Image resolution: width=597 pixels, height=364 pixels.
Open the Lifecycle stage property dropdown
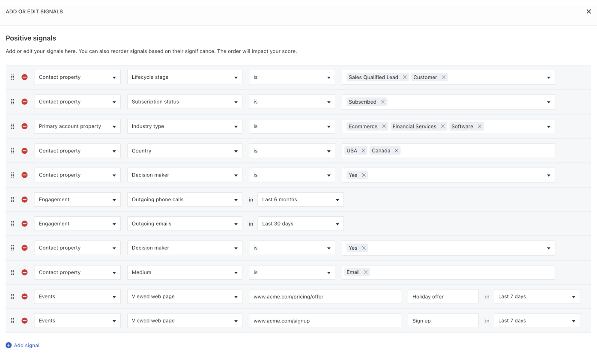[184, 78]
